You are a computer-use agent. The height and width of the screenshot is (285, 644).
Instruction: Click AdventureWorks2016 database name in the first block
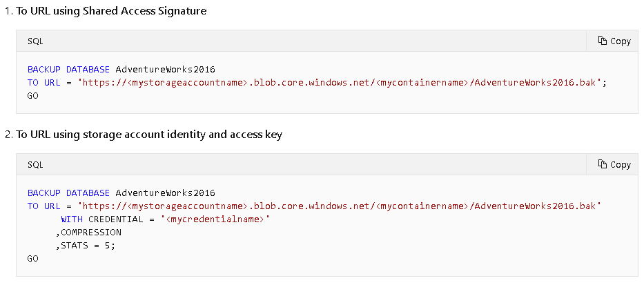pyautogui.click(x=166, y=70)
